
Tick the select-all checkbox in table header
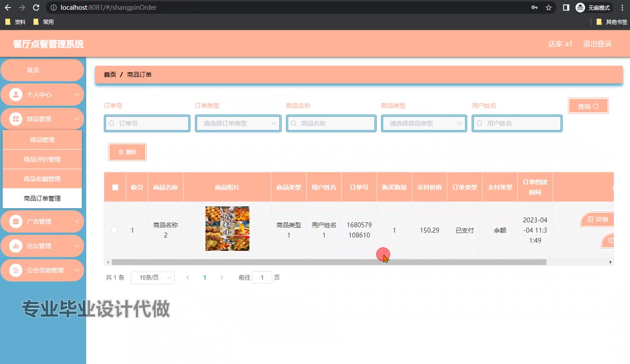click(115, 187)
